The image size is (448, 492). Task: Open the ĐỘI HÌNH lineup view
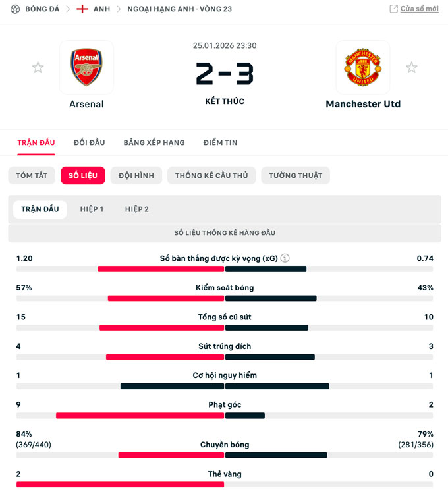tap(136, 175)
